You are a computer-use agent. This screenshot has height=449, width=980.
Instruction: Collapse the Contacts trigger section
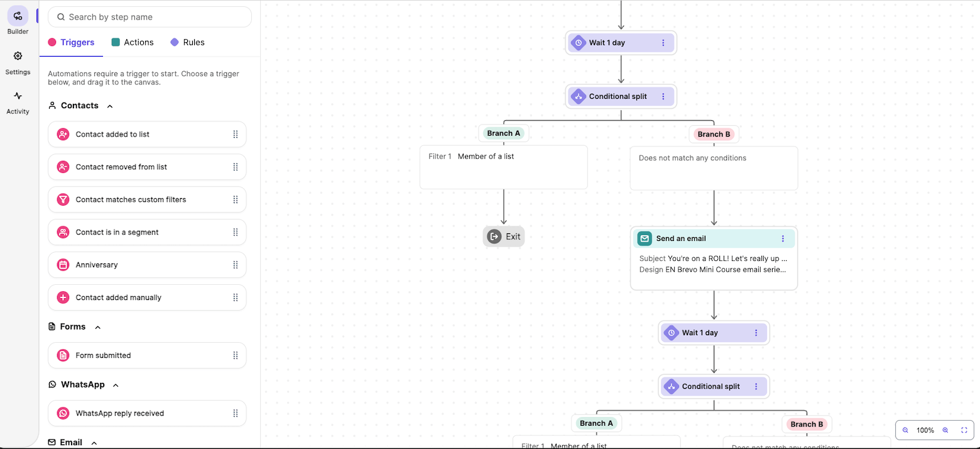(110, 106)
